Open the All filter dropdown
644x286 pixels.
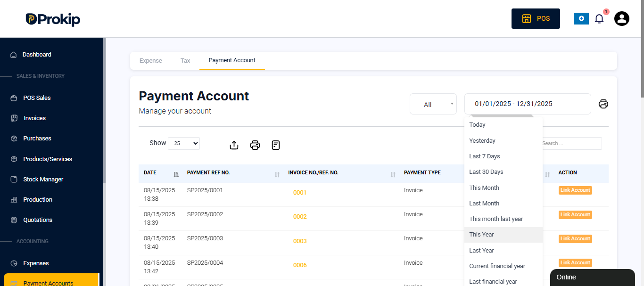click(433, 104)
